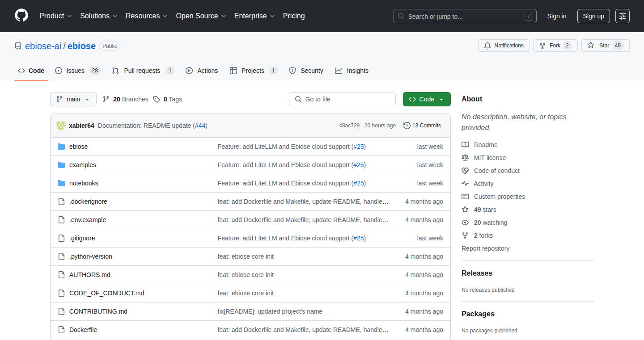This screenshot has height=340, width=644.
Task: Click the notebooks folder icon
Action: pyautogui.click(x=61, y=183)
